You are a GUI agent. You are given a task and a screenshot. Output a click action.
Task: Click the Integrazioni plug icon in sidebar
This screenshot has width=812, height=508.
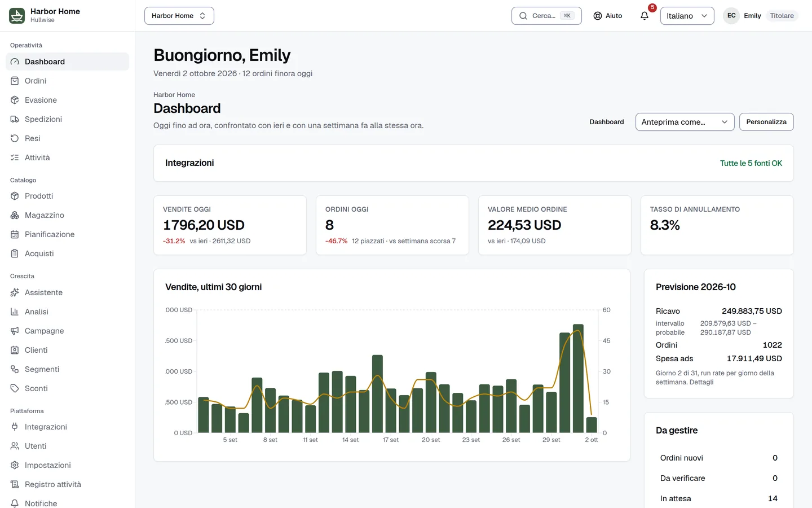click(15, 427)
